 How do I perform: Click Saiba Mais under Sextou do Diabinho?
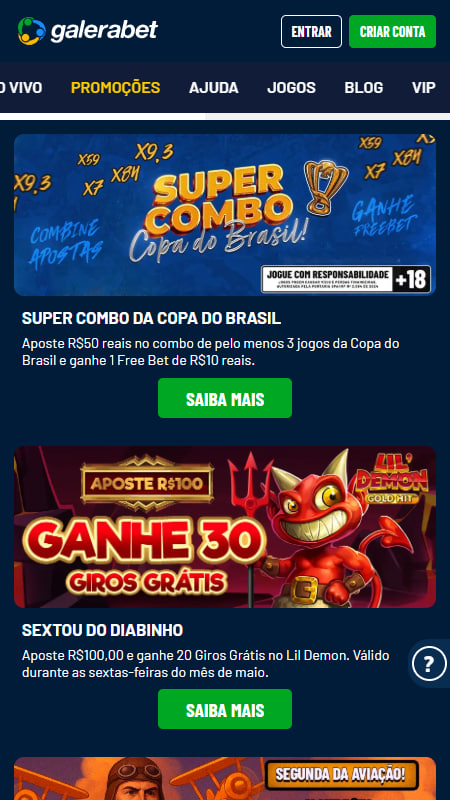(225, 709)
